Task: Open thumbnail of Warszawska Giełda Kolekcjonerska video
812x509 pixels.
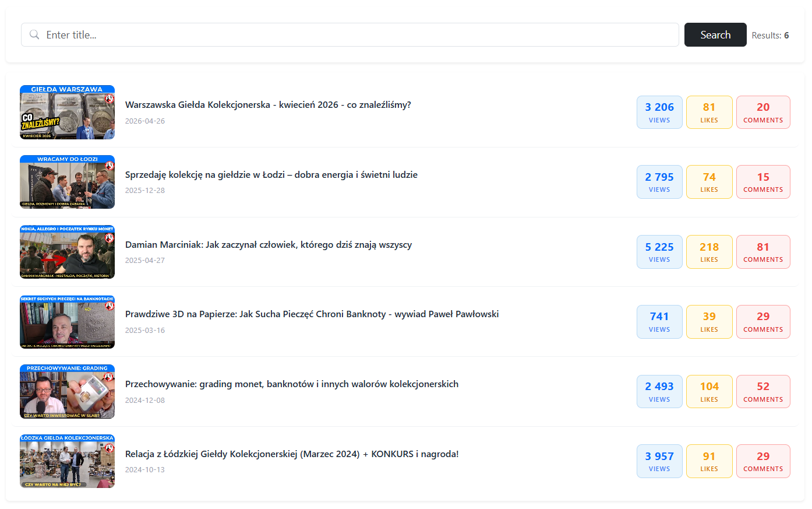Action: [x=67, y=113]
